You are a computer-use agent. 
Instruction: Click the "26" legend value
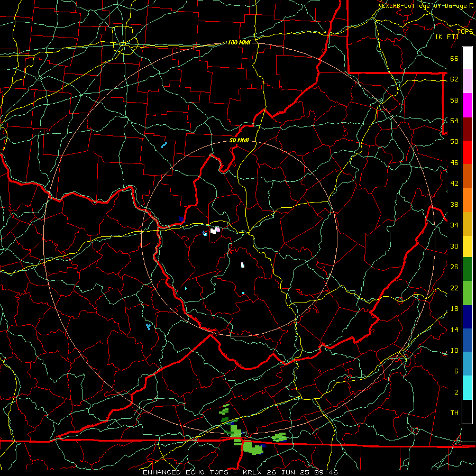click(x=454, y=267)
